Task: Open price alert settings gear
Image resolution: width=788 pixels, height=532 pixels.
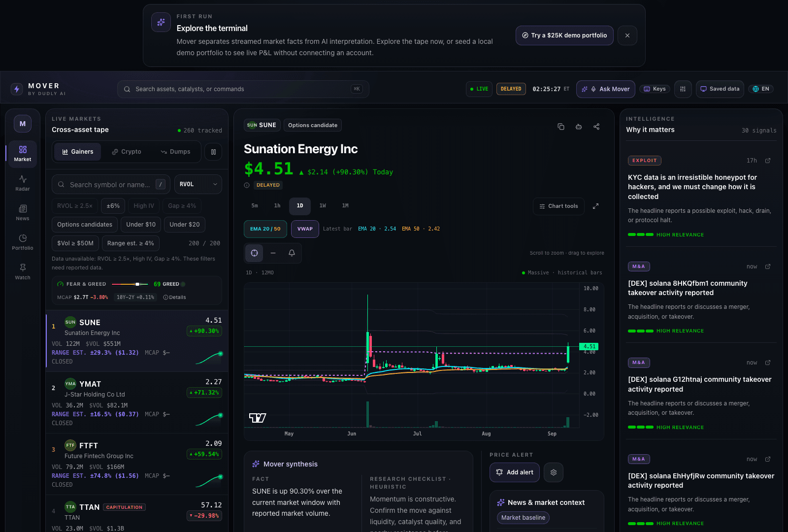Action: point(554,472)
